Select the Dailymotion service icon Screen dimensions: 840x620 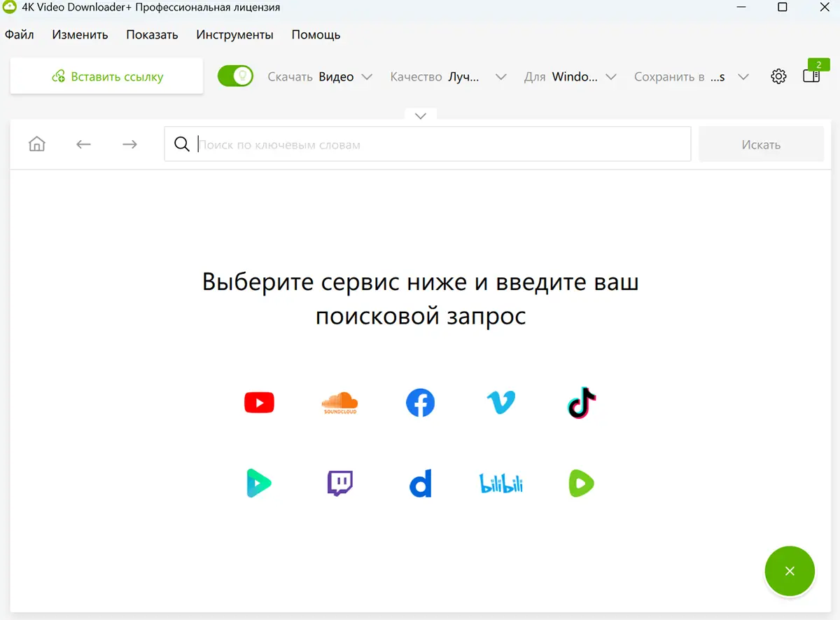pos(420,483)
